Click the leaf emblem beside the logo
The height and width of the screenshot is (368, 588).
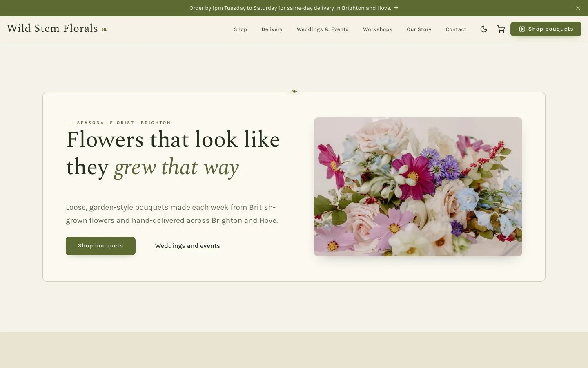click(x=105, y=29)
